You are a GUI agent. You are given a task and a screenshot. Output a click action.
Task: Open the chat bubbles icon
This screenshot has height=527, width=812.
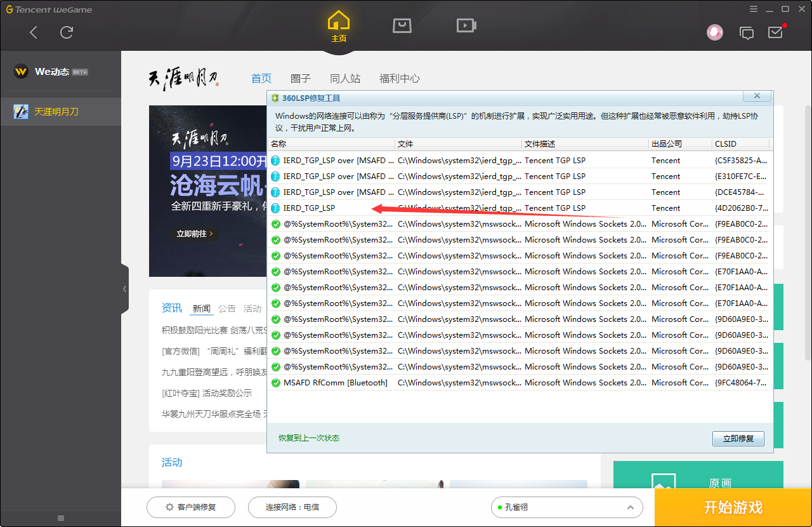click(747, 33)
